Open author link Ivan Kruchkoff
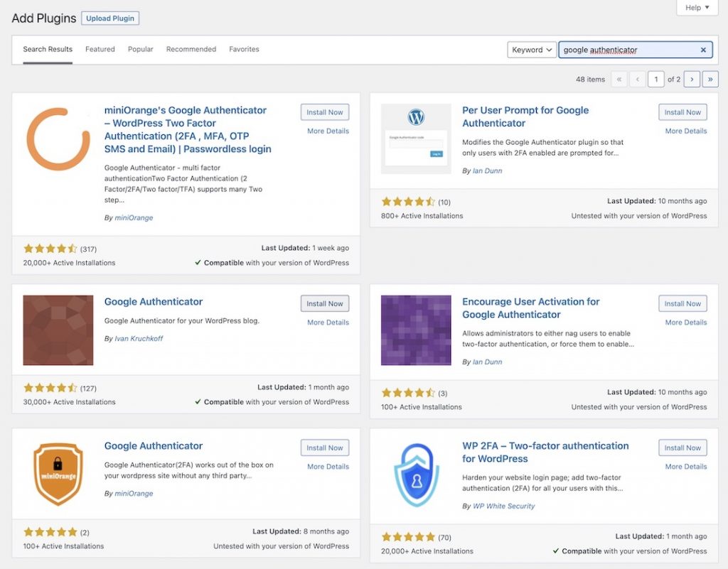This screenshot has height=569, width=728. click(x=139, y=339)
